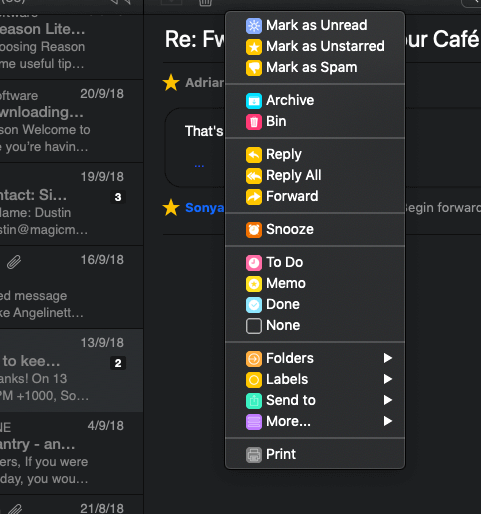
Task: Click the cyan Archive icon
Action: click(254, 101)
